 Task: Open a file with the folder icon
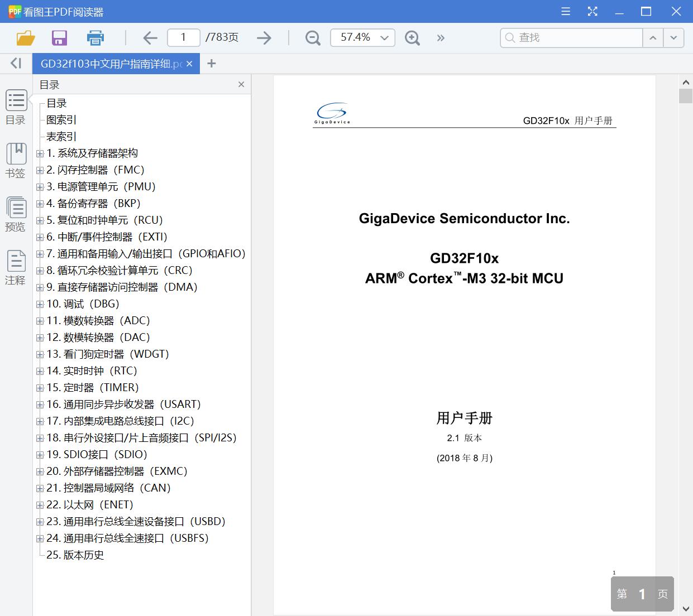(26, 38)
